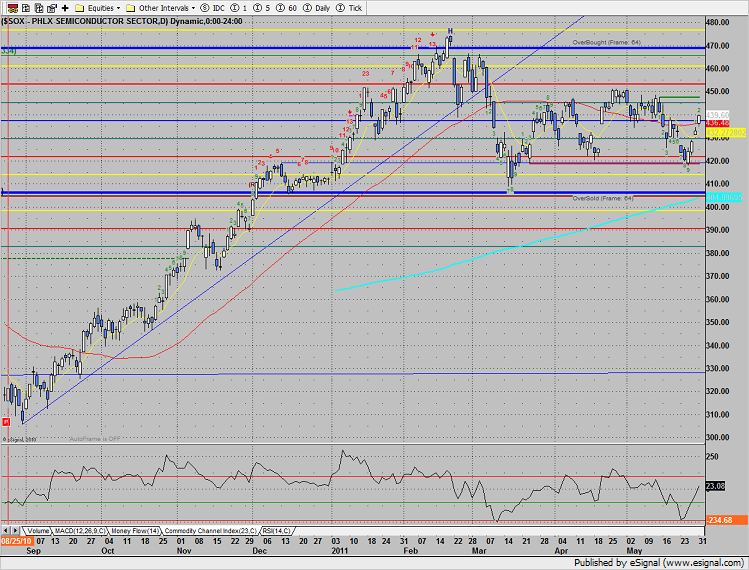Click the third toolbar icon with stacked pages
Viewport: 749px width, 570px height.
point(39,8)
